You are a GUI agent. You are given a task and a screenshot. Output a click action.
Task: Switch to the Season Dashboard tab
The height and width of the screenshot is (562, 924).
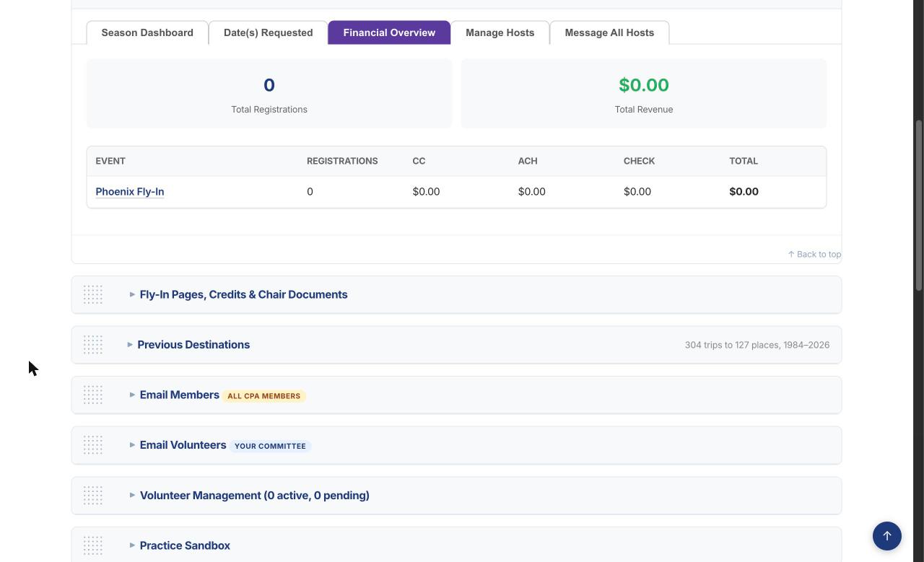click(x=147, y=32)
